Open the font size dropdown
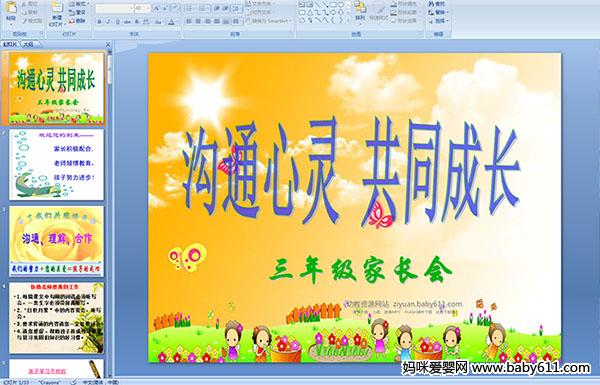The image size is (600, 385). (x=142, y=8)
